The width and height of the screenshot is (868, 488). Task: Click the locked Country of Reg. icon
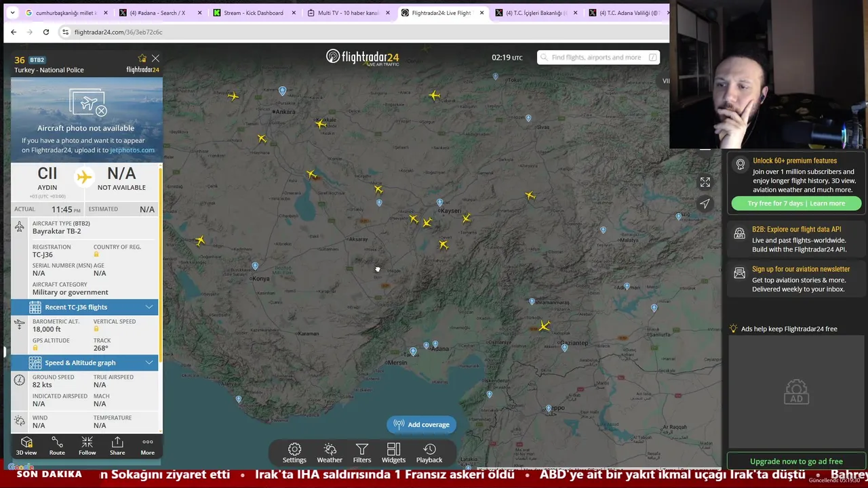(96, 255)
